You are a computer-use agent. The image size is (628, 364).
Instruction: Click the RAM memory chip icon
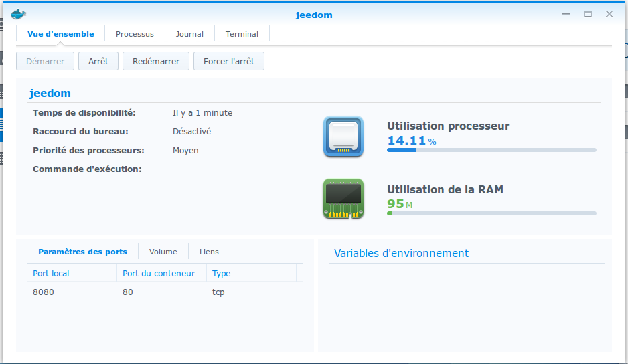[343, 199]
